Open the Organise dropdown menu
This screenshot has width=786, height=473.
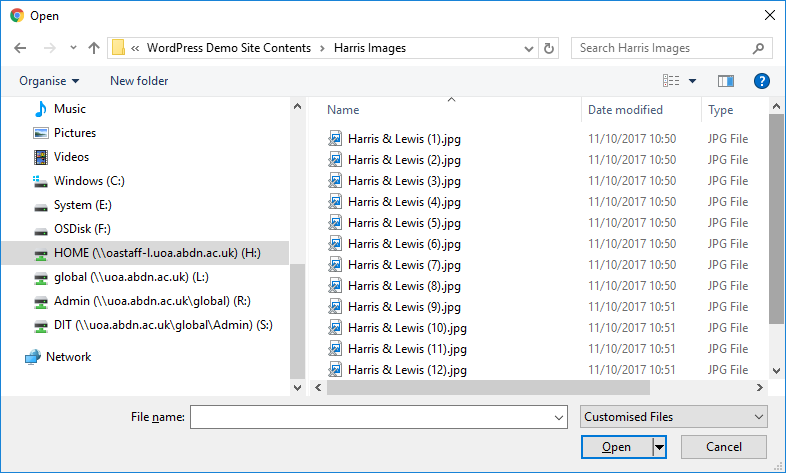[49, 81]
